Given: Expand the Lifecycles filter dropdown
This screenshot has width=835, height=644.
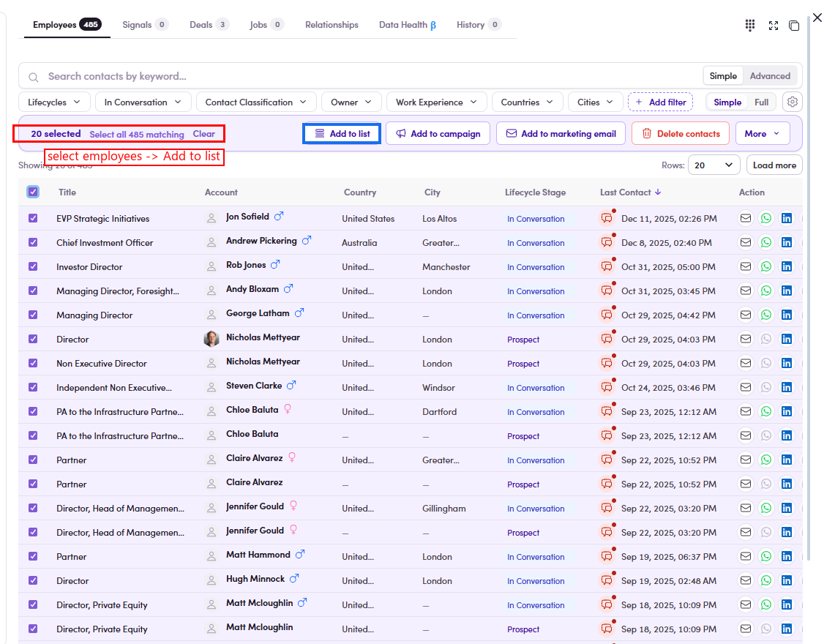Looking at the screenshot, I should (x=54, y=102).
